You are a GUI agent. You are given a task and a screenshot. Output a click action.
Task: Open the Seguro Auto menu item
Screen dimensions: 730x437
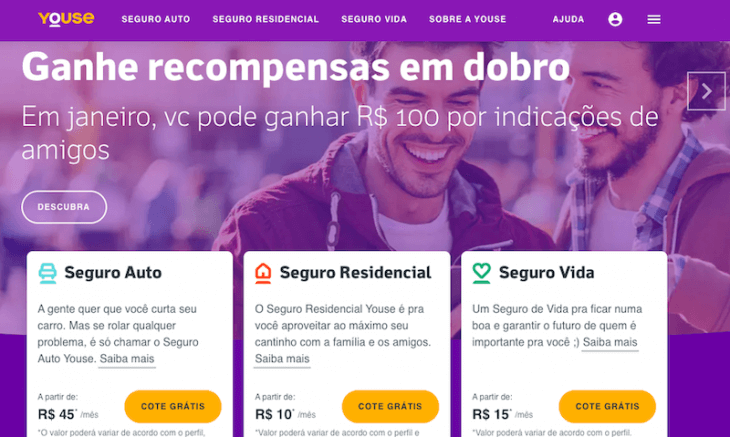pyautogui.click(x=156, y=19)
